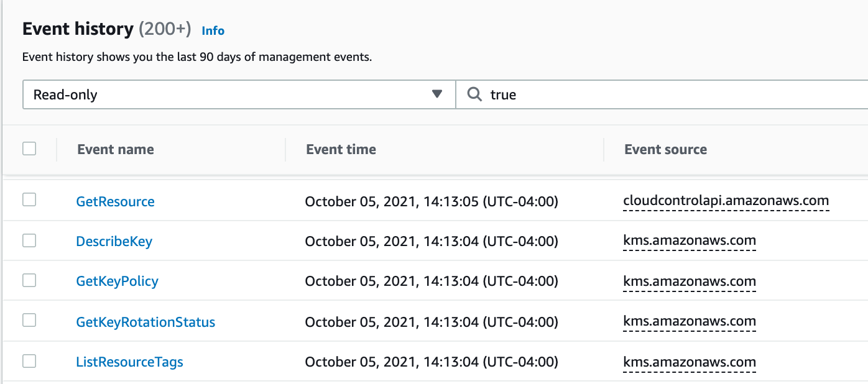Open the GetKeyPolicy event link
This screenshot has height=384, width=868.
[x=117, y=281]
